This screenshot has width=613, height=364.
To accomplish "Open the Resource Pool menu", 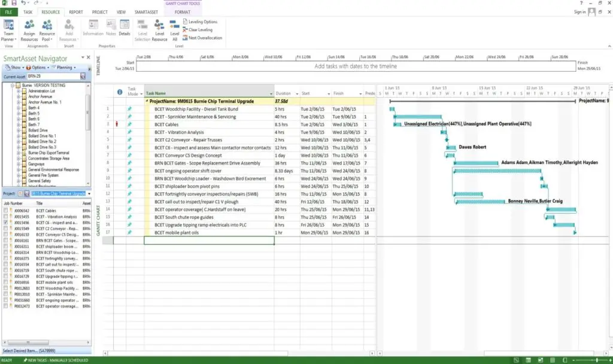I will pos(47,30).
